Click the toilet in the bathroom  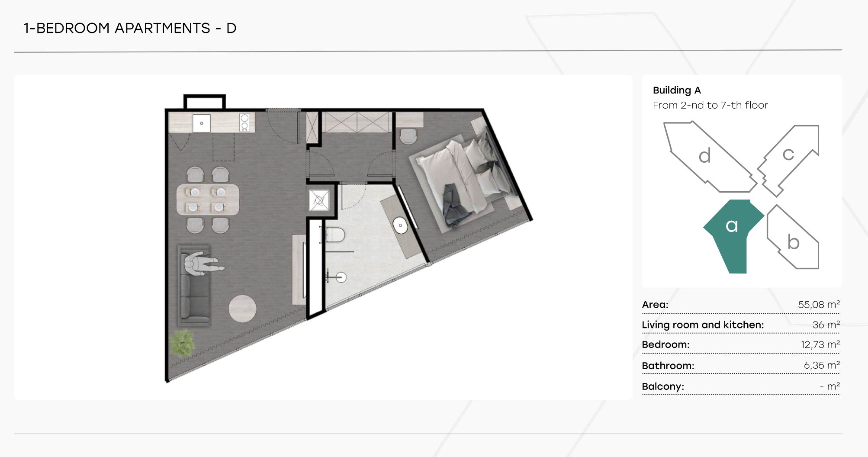[335, 235]
